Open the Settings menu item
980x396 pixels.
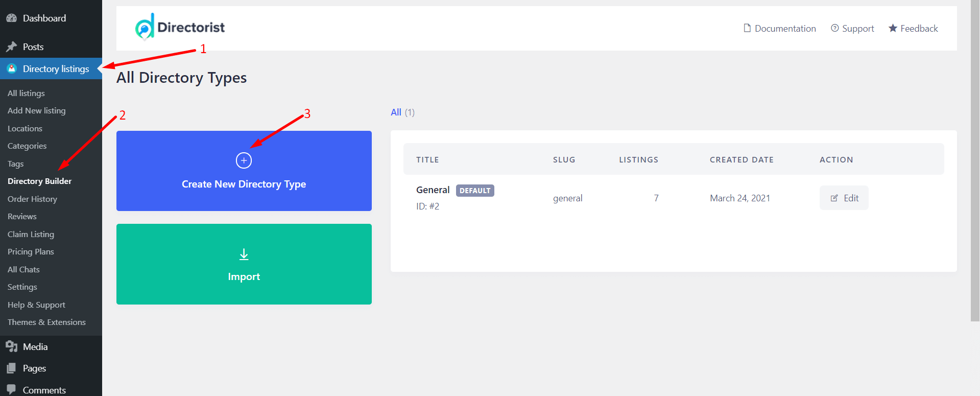pos(22,287)
